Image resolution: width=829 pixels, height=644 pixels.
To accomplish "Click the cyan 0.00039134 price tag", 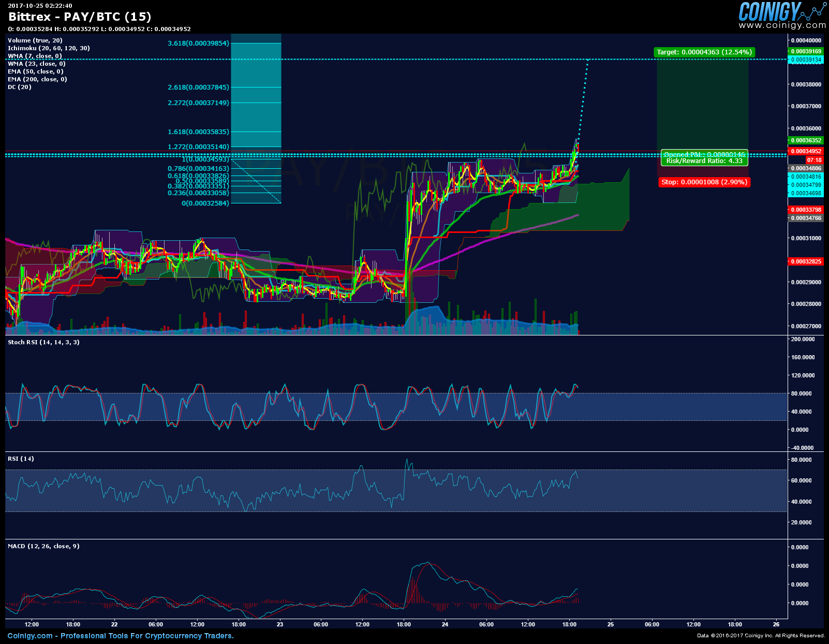I will coord(805,60).
